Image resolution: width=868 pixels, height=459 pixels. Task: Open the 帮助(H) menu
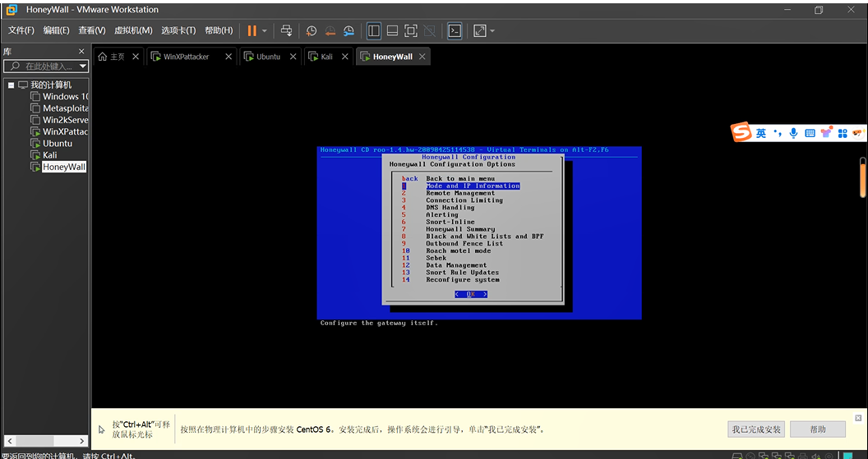(x=219, y=30)
